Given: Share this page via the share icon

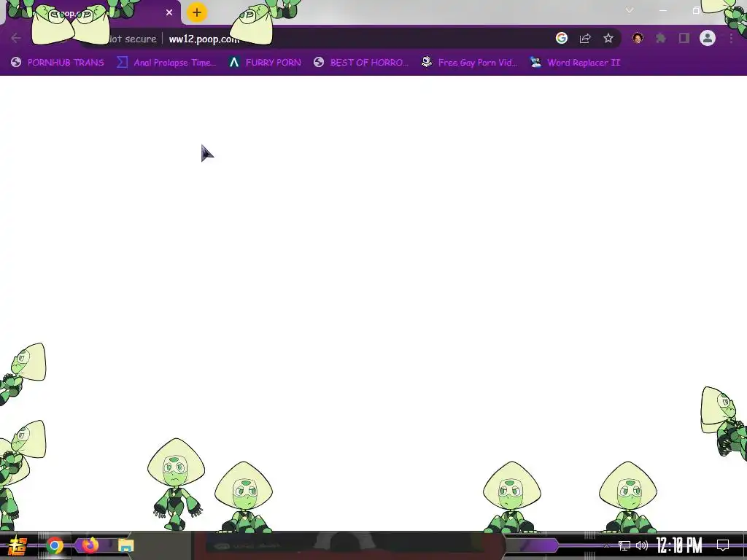Looking at the screenshot, I should coord(585,38).
